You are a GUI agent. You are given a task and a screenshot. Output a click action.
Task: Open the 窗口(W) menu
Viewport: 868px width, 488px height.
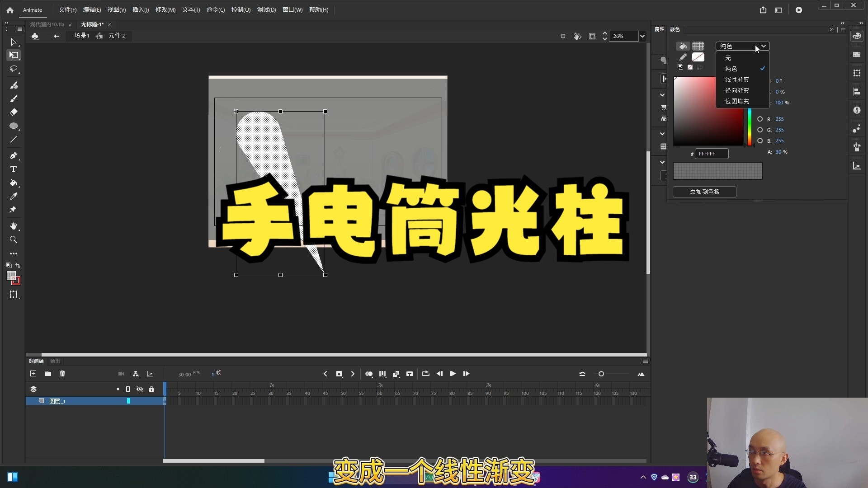pos(292,9)
